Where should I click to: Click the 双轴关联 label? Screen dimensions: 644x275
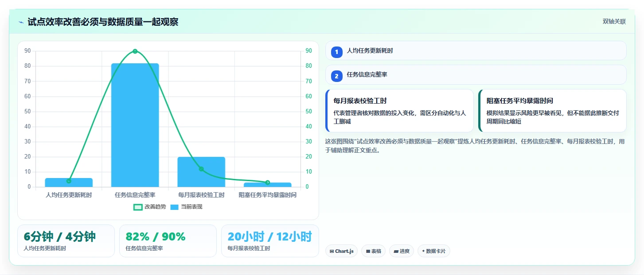coord(614,21)
